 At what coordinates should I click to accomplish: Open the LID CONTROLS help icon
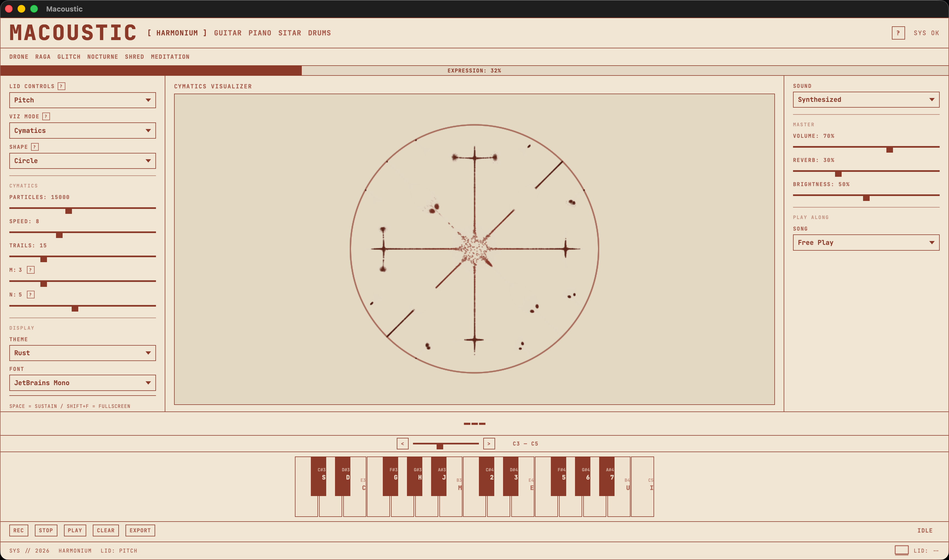pyautogui.click(x=62, y=86)
